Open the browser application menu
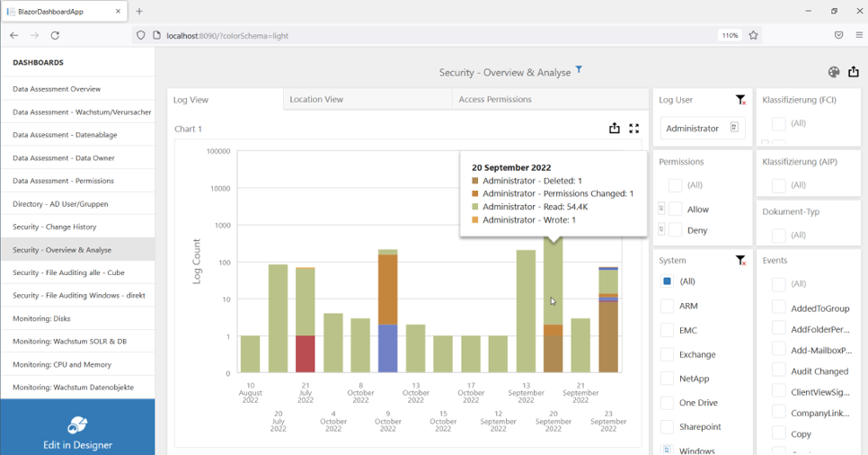Image resolution: width=868 pixels, height=455 pixels. pyautogui.click(x=858, y=35)
